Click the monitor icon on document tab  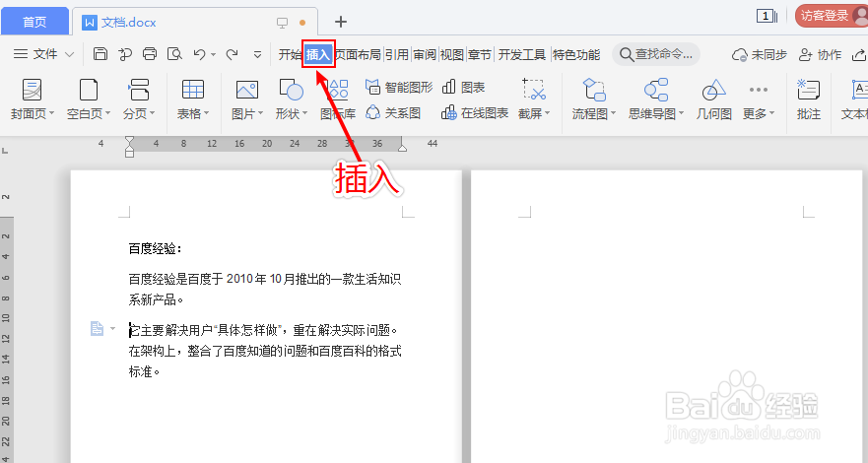283,23
